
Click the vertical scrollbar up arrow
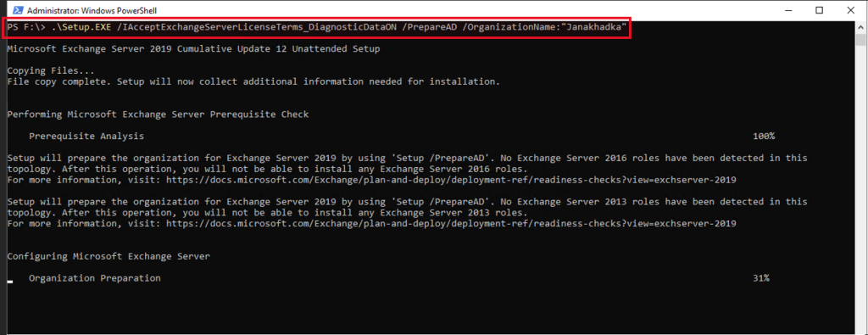click(861, 27)
